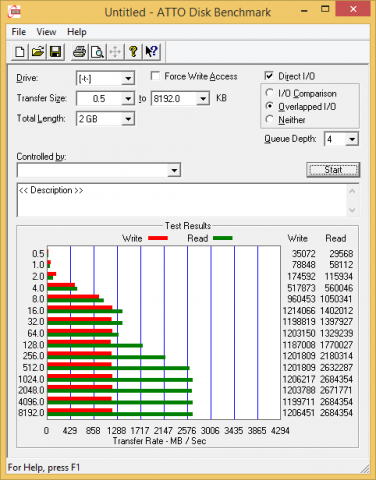
Task: Click the yellow question mark About icon
Action: pyautogui.click(x=133, y=52)
